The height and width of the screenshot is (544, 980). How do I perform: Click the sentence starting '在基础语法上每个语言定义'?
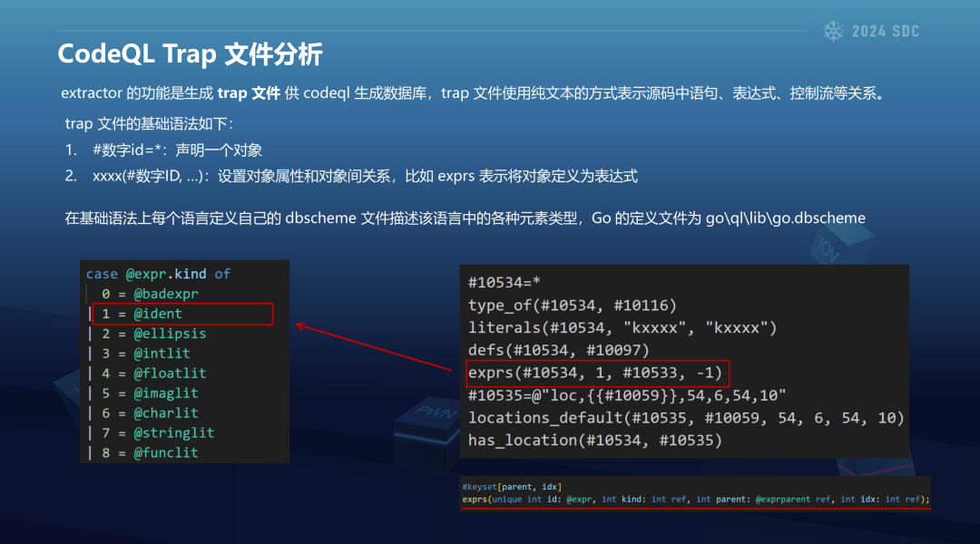pos(465,218)
